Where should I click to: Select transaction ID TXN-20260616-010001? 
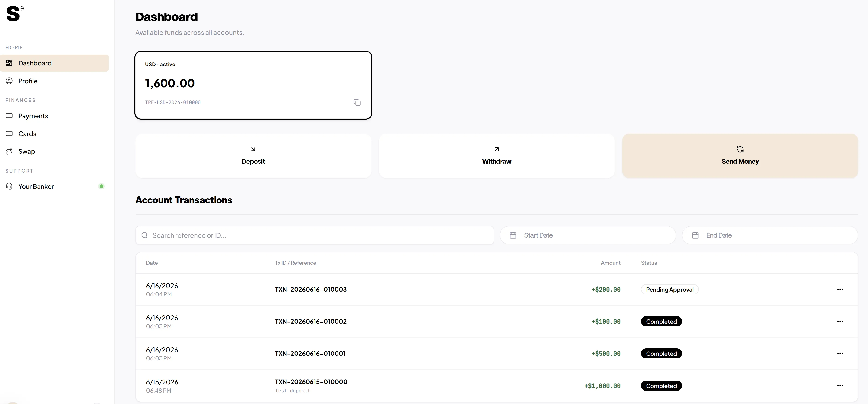[310, 353]
